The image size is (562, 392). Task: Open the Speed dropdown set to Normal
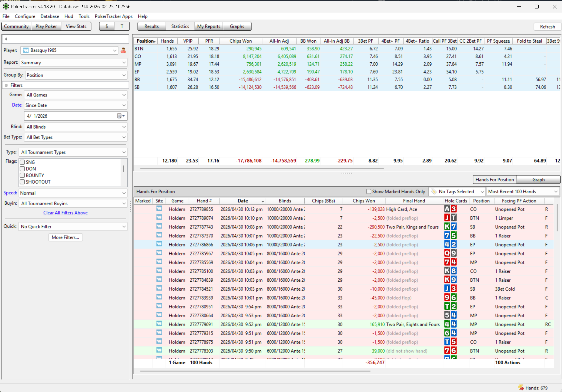pyautogui.click(x=73, y=193)
